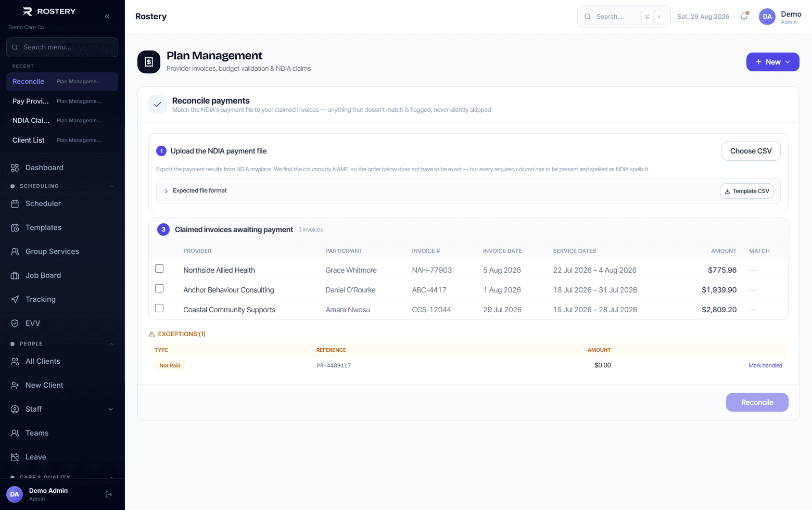Screen dimensions: 812x510
Task: Click participant Amara Nwosu
Action: click(x=348, y=310)
